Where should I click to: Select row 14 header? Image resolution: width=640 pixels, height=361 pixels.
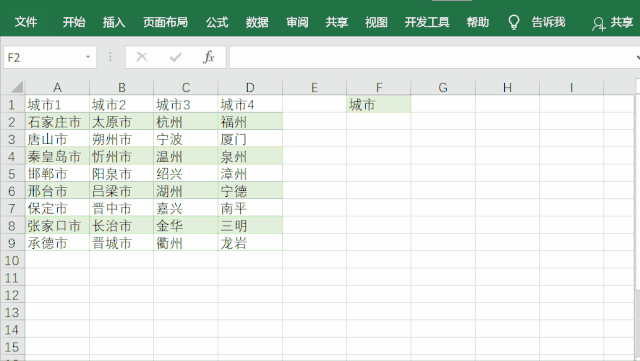(12, 329)
